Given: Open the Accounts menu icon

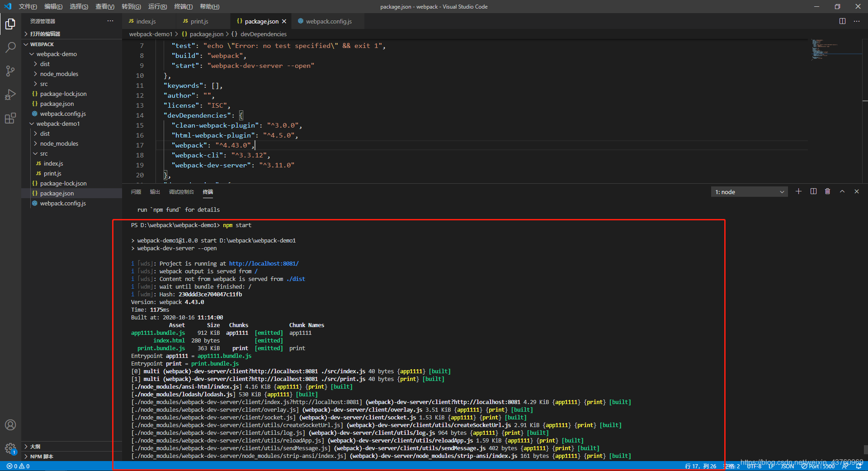Looking at the screenshot, I should 10,425.
